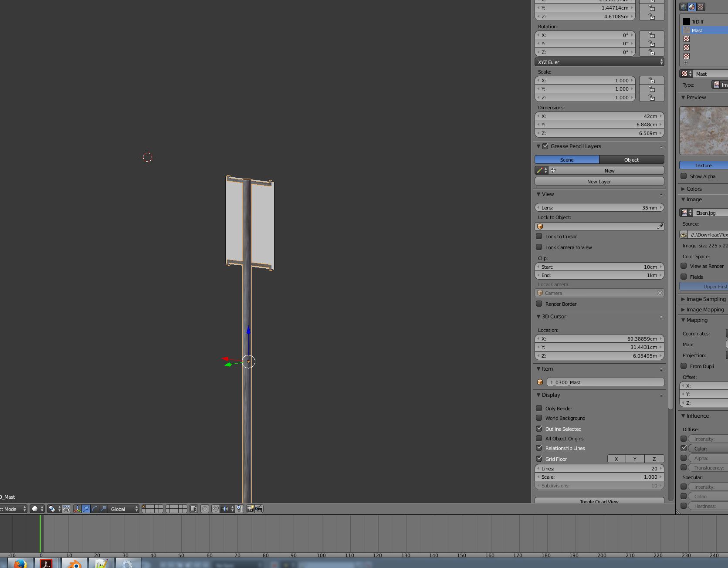Enable the Lock to Cursor checkbox
Image resolution: width=728 pixels, height=568 pixels.
click(x=539, y=236)
